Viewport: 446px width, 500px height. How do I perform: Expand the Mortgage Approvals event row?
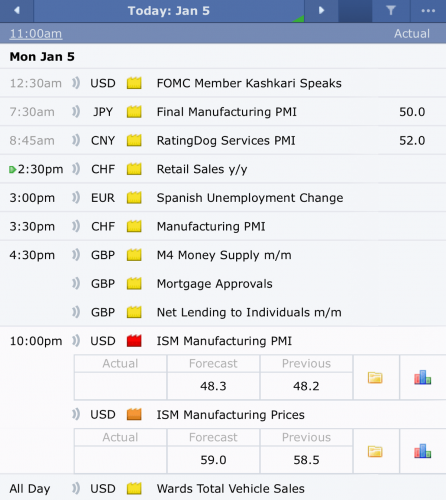point(223,284)
